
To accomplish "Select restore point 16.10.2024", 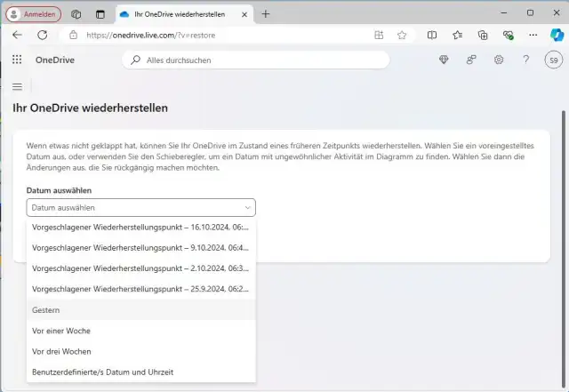I will [x=140, y=228].
